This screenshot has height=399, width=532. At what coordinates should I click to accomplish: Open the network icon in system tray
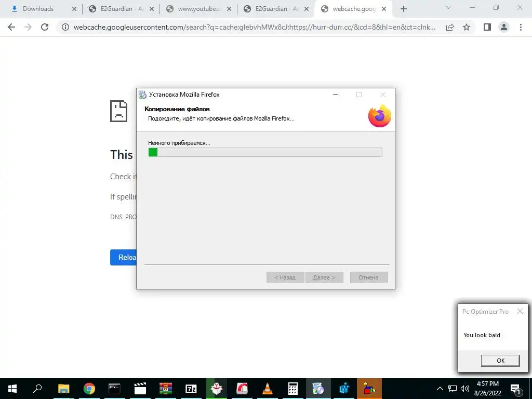pos(453,389)
